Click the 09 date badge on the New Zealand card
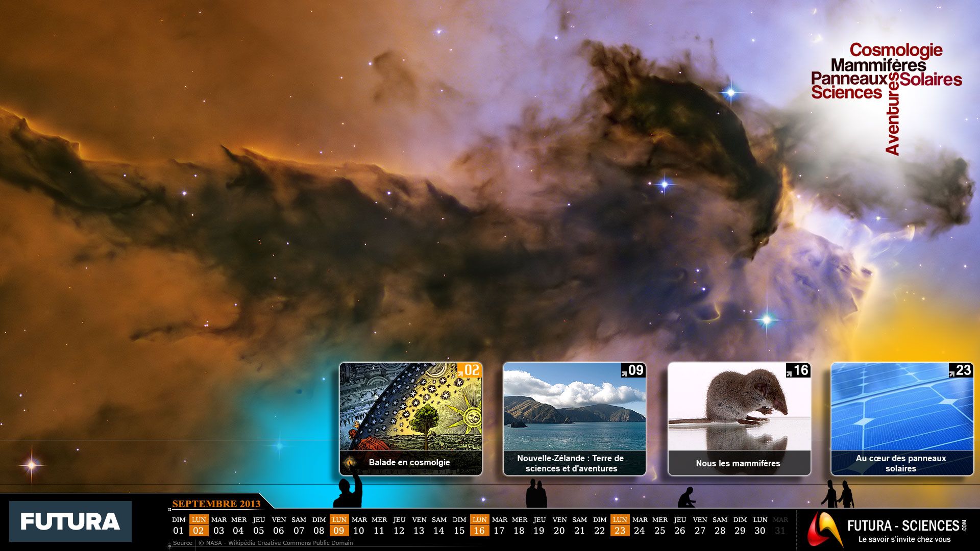Image resolution: width=980 pixels, height=551 pixels. click(x=633, y=370)
